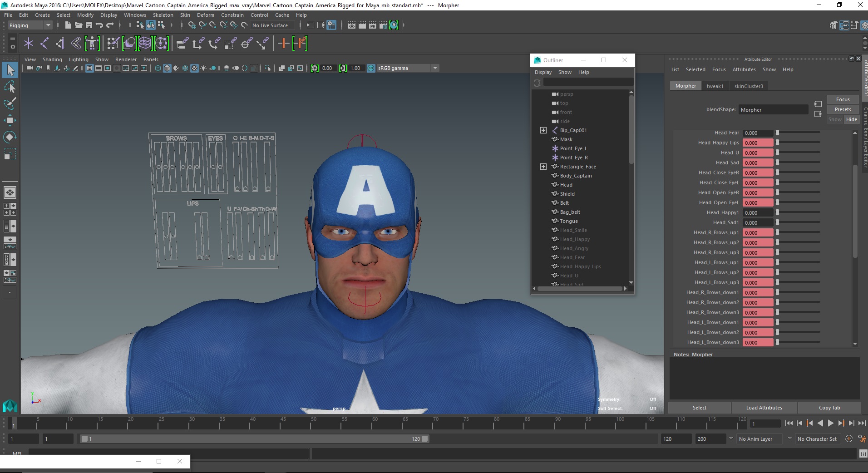Click the Load Attributes button
Screen dimensions: 868x473
(764, 408)
